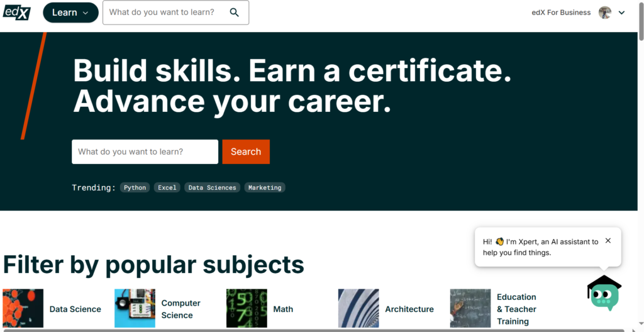Open the Xpert chatbot mascot icon

coord(604,294)
